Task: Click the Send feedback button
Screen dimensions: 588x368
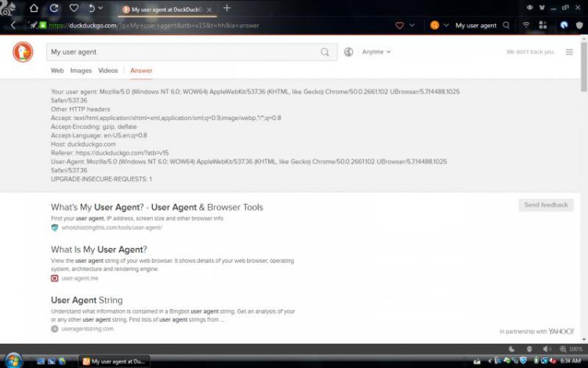Action: [x=546, y=205]
